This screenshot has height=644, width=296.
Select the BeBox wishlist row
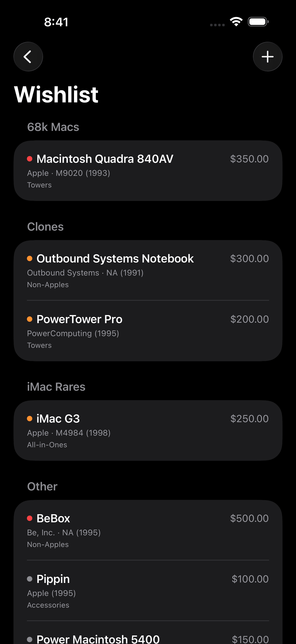click(x=148, y=530)
